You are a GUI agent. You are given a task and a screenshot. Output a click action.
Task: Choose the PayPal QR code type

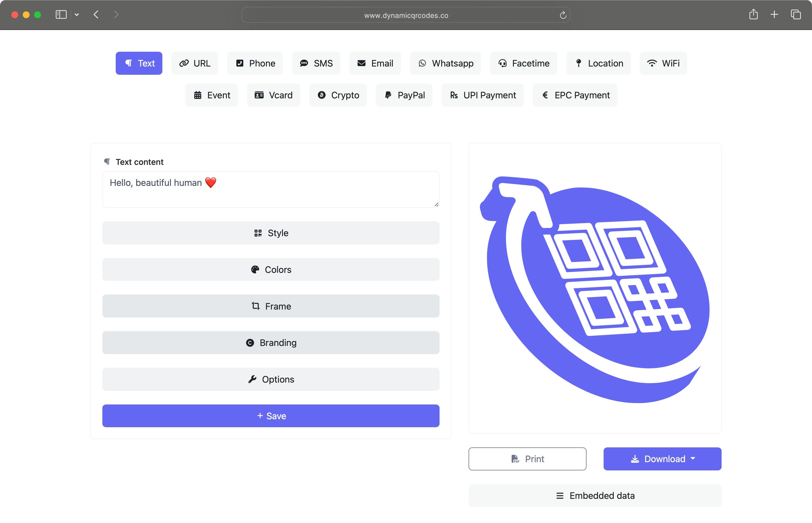tap(404, 95)
